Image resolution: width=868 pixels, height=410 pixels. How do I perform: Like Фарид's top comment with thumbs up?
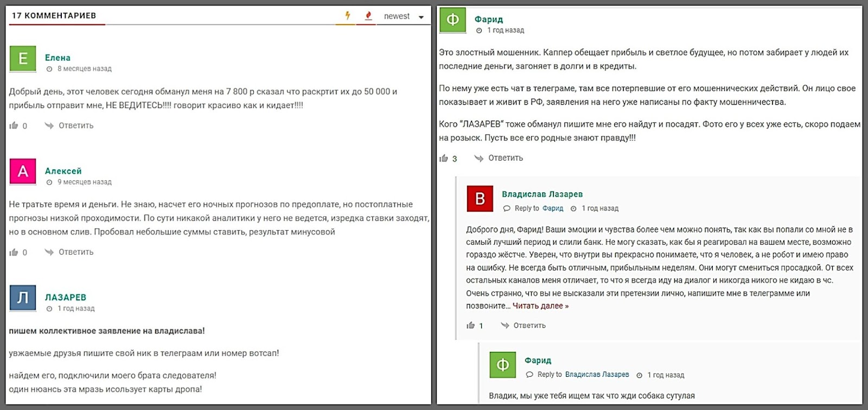coord(444,158)
